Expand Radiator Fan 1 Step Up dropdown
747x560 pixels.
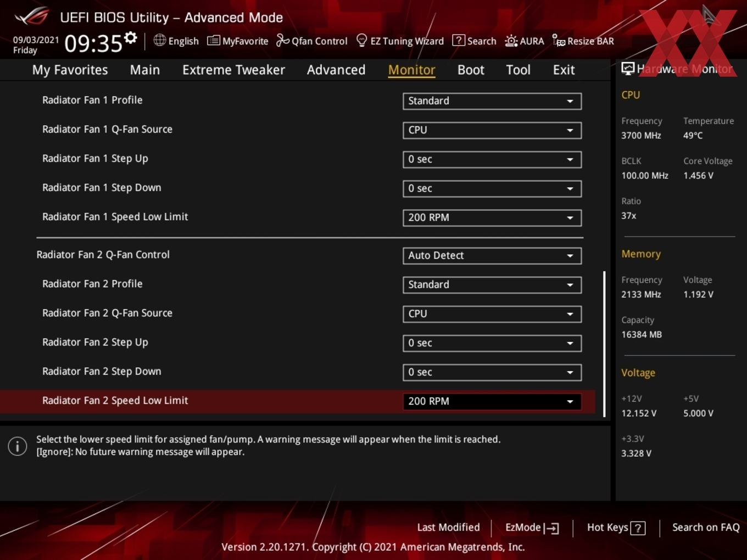tap(492, 159)
